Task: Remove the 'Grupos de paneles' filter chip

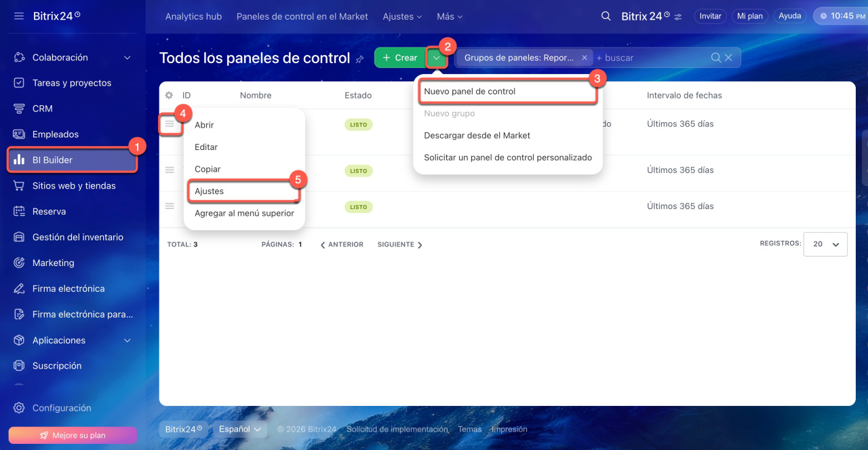Action: [585, 58]
